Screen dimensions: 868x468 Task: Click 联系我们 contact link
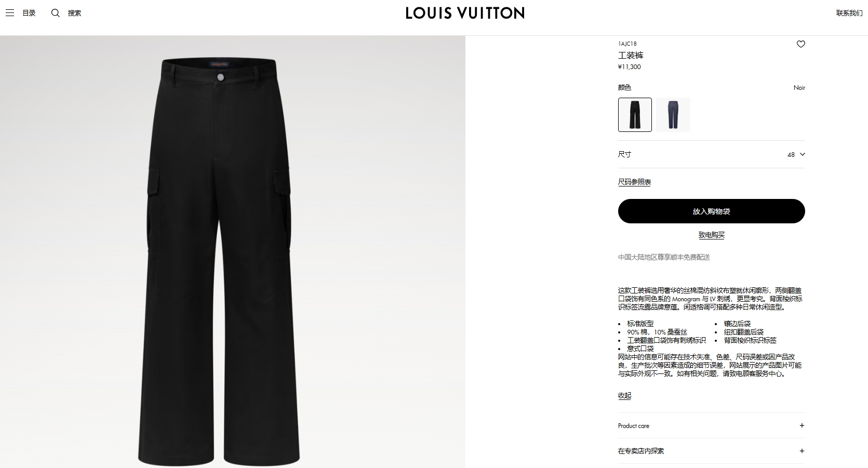click(849, 13)
